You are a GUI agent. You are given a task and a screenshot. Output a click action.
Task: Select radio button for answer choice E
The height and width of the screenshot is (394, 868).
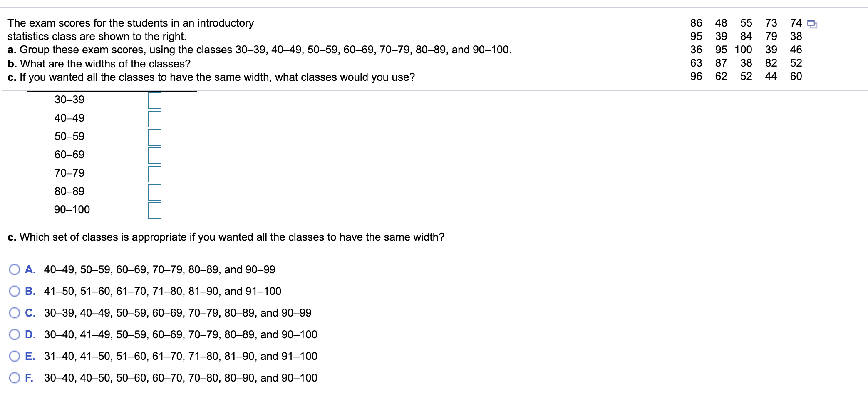coord(15,356)
